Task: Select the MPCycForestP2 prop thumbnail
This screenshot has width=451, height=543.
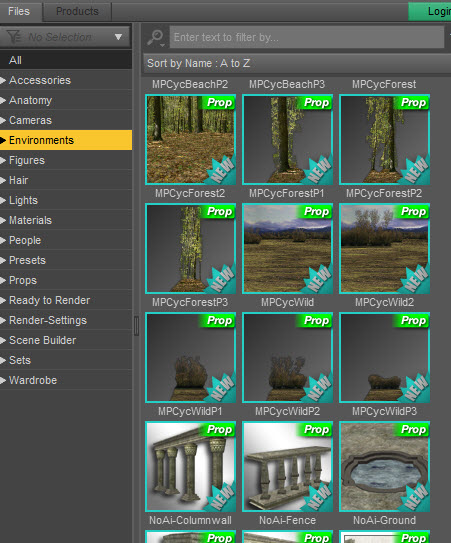Action: [384, 140]
